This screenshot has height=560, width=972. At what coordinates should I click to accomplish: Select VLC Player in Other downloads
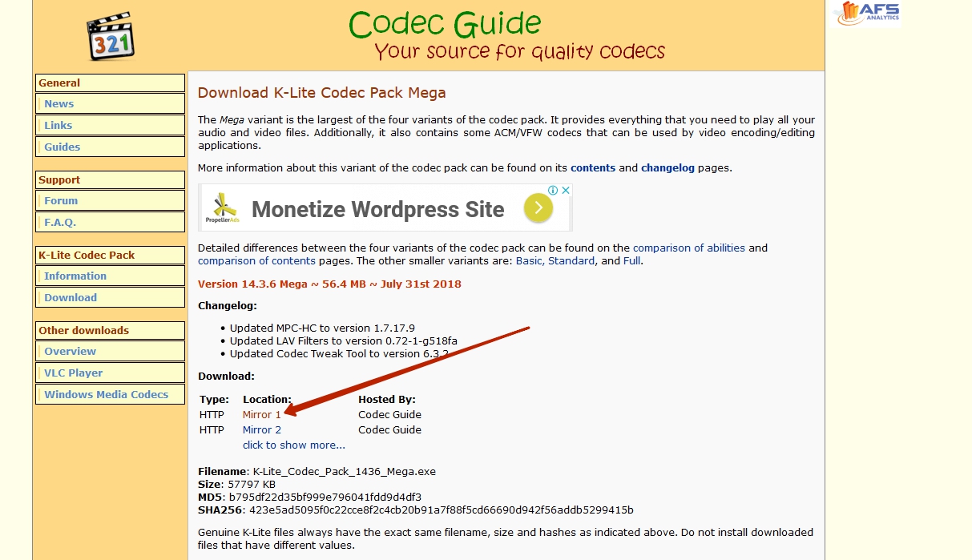pyautogui.click(x=74, y=373)
